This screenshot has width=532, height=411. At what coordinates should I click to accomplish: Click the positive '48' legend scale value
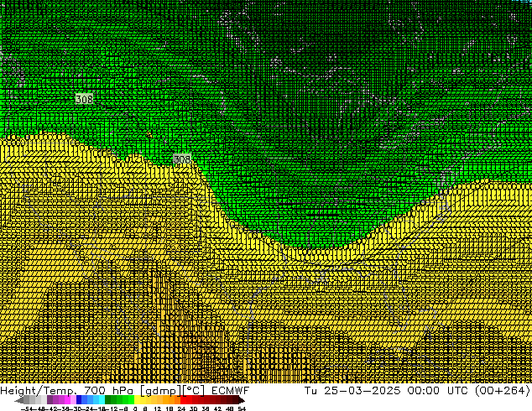[x=230, y=408]
